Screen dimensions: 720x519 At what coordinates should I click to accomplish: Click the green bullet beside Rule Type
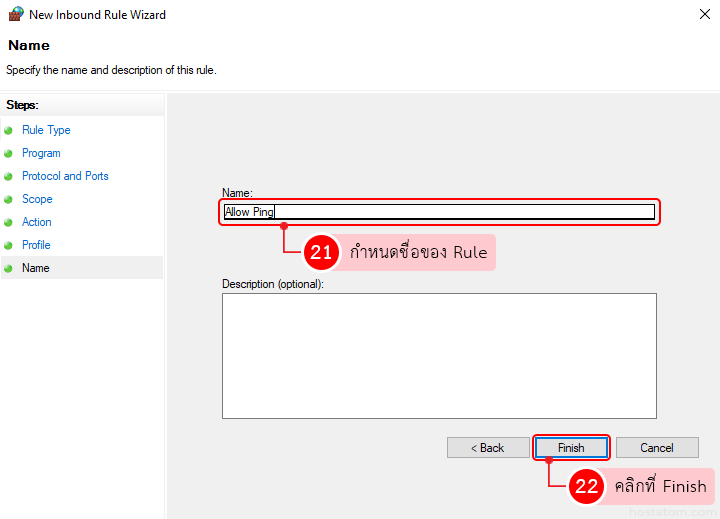(9, 131)
